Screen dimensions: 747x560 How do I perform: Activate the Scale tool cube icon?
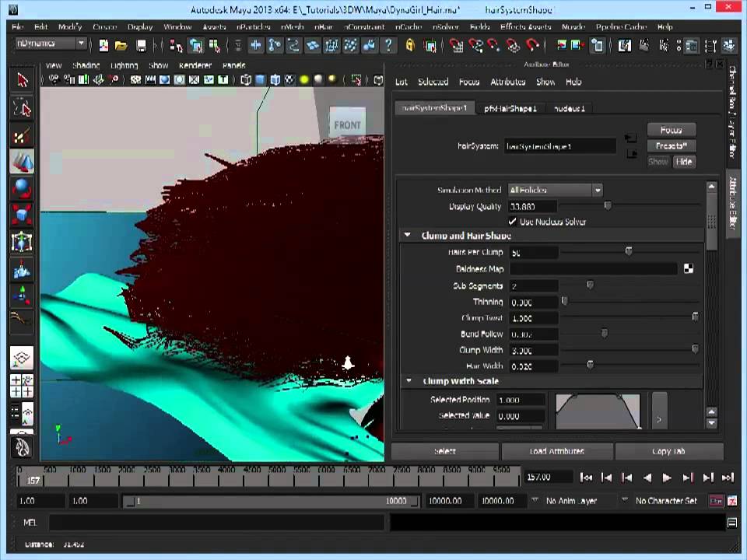pos(22,215)
